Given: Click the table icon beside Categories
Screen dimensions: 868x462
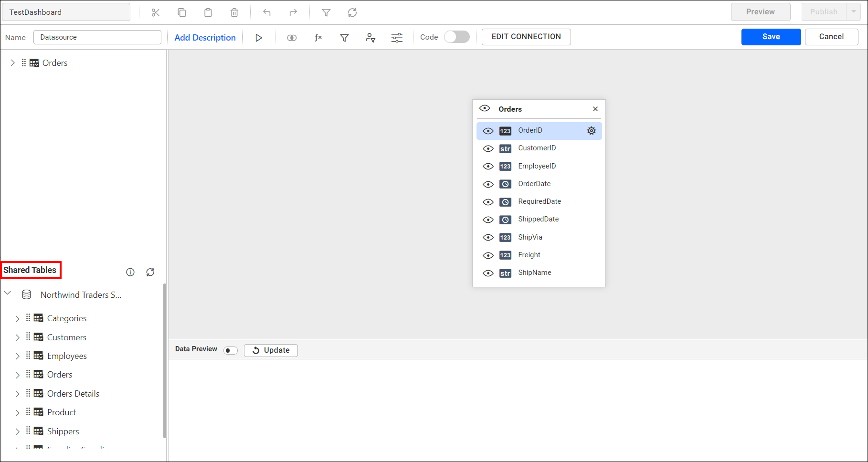Looking at the screenshot, I should (39, 318).
